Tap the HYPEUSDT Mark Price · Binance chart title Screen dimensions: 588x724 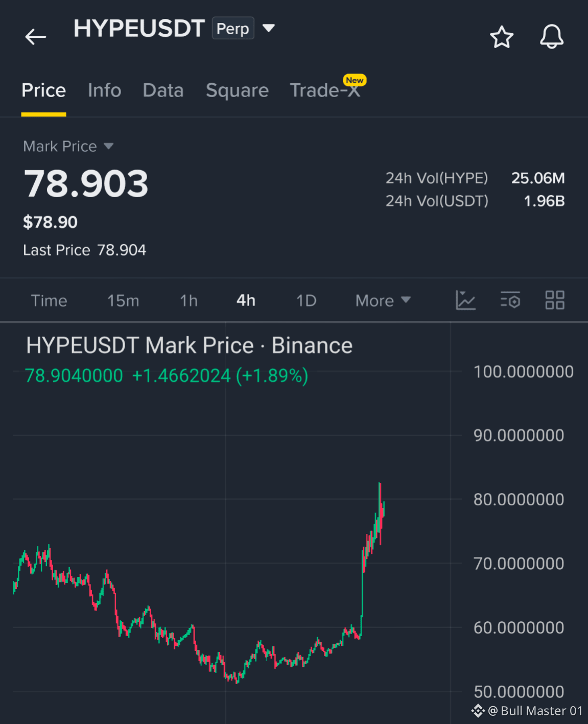click(189, 345)
